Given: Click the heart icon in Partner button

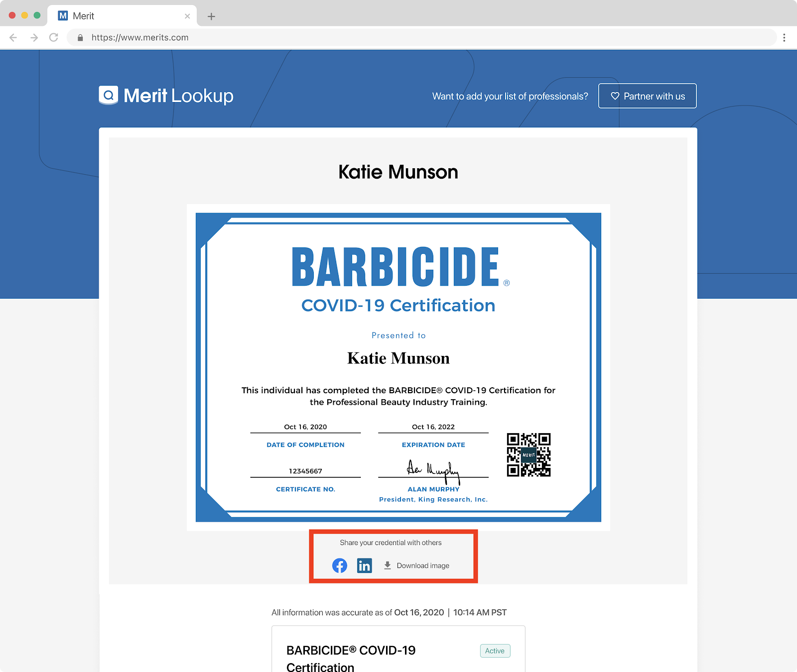Looking at the screenshot, I should pyautogui.click(x=615, y=96).
